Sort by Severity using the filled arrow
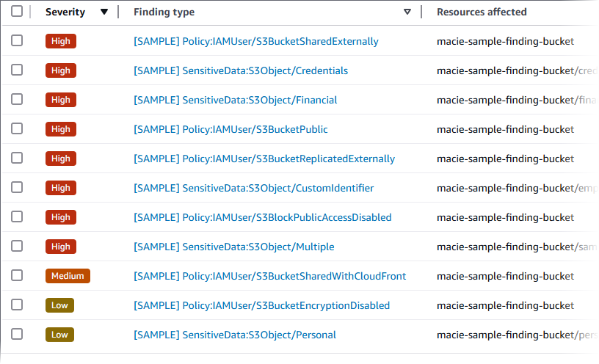Screen dimensions: 599x364 [x=104, y=12]
